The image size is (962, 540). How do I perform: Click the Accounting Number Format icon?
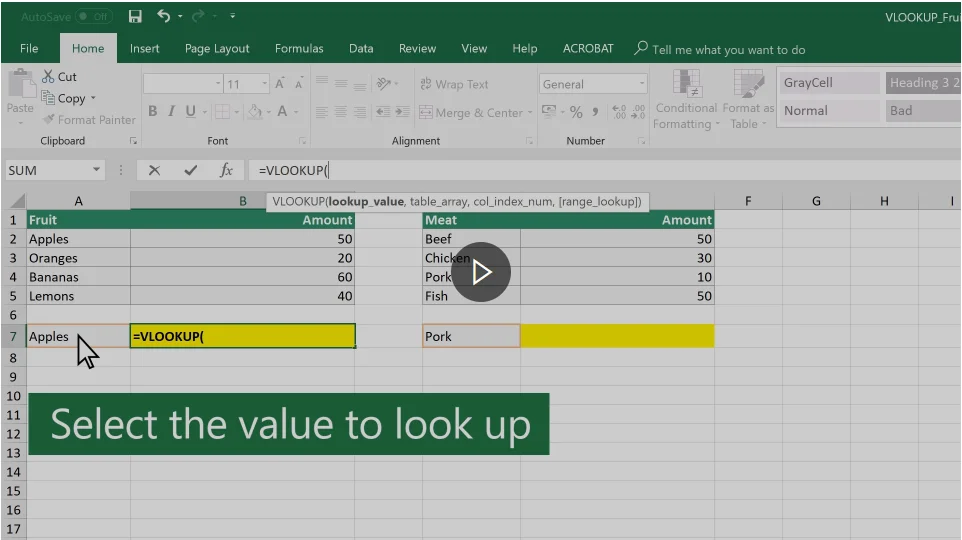(x=548, y=112)
